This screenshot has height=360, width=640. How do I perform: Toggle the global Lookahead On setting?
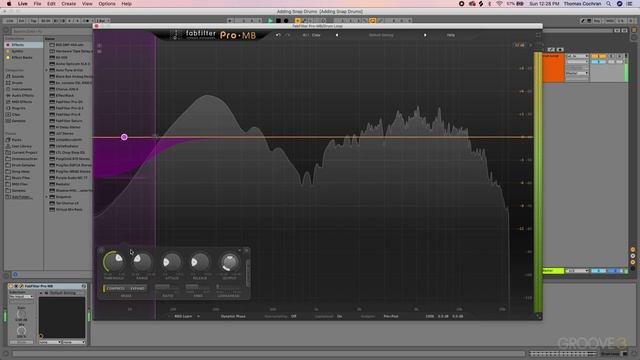340,316
